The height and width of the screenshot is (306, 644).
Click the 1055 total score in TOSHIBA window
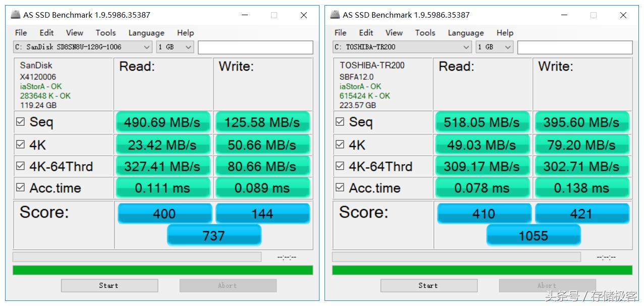533,235
